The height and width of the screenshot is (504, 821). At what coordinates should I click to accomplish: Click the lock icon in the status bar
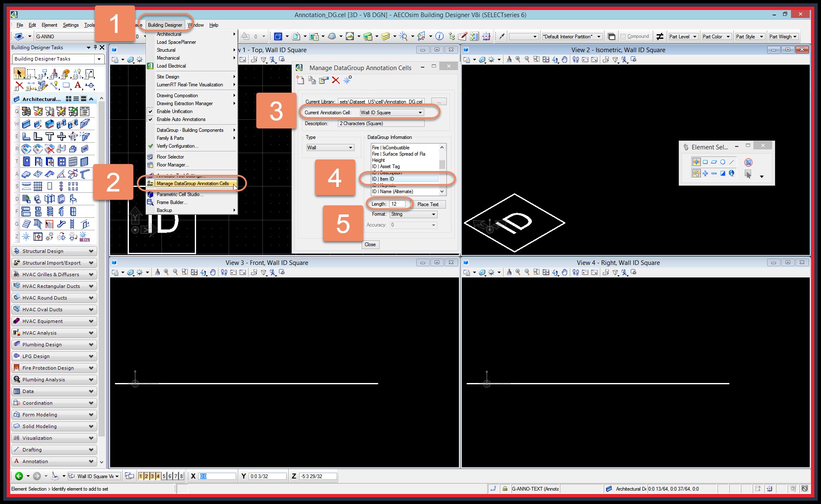[505, 489]
